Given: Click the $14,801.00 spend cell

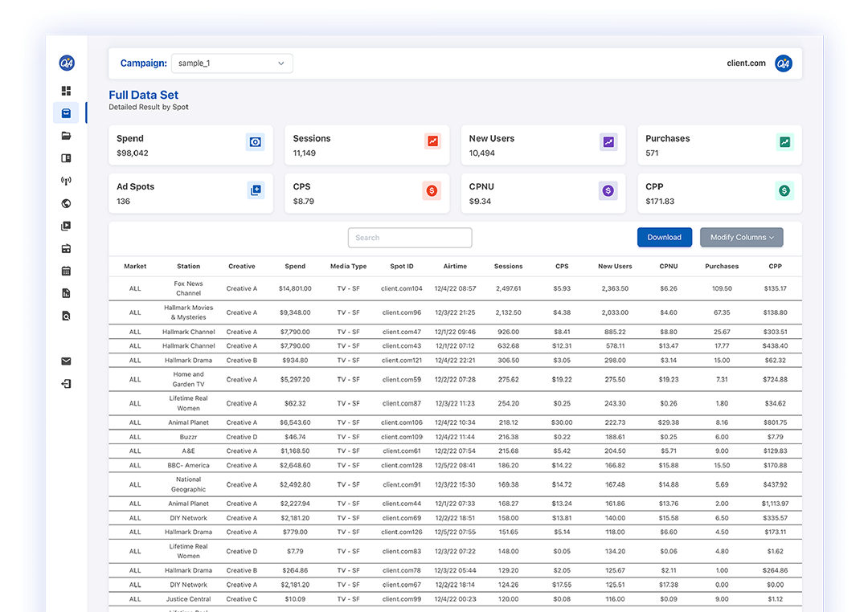Looking at the screenshot, I should [295, 288].
